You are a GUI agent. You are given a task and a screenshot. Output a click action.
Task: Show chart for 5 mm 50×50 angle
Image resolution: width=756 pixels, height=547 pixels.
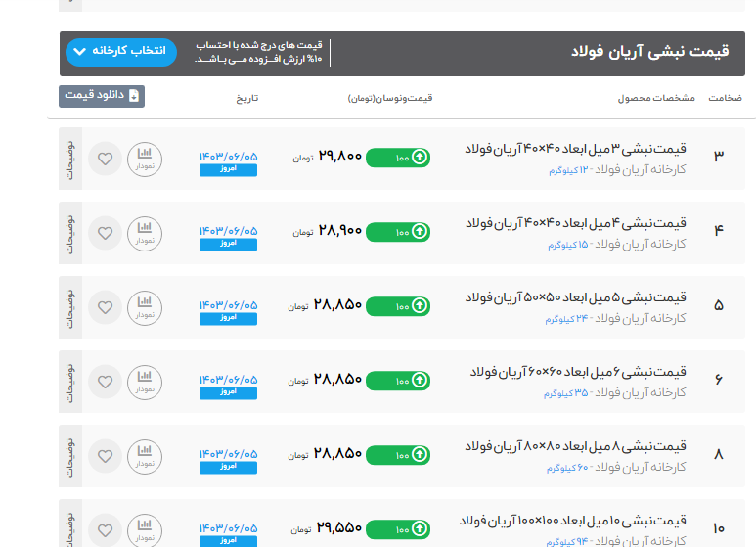point(145,307)
